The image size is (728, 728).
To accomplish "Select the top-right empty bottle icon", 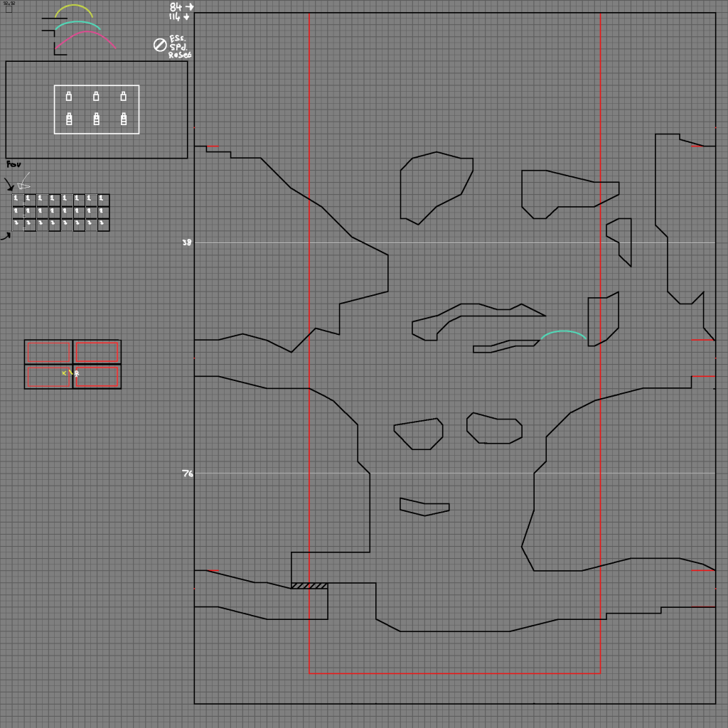I will (x=124, y=96).
